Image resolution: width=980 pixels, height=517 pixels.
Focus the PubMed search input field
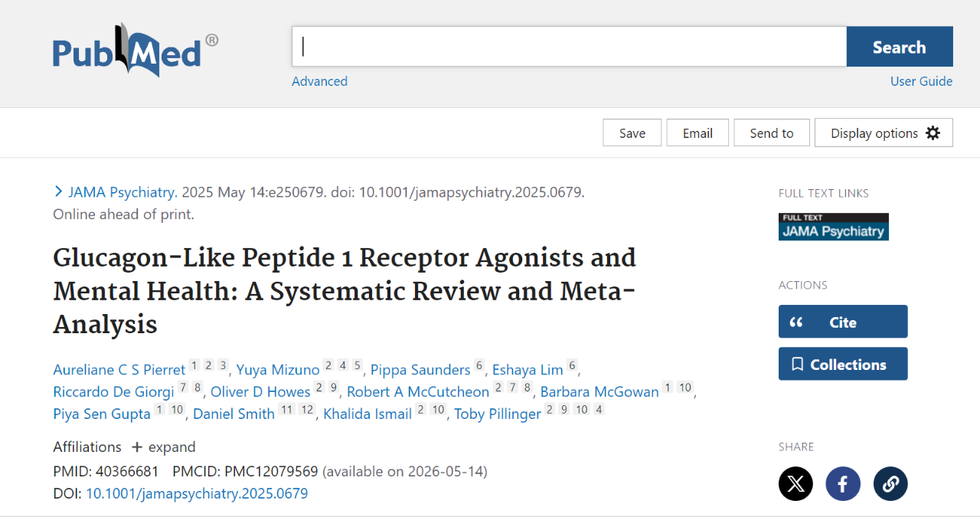tap(569, 47)
